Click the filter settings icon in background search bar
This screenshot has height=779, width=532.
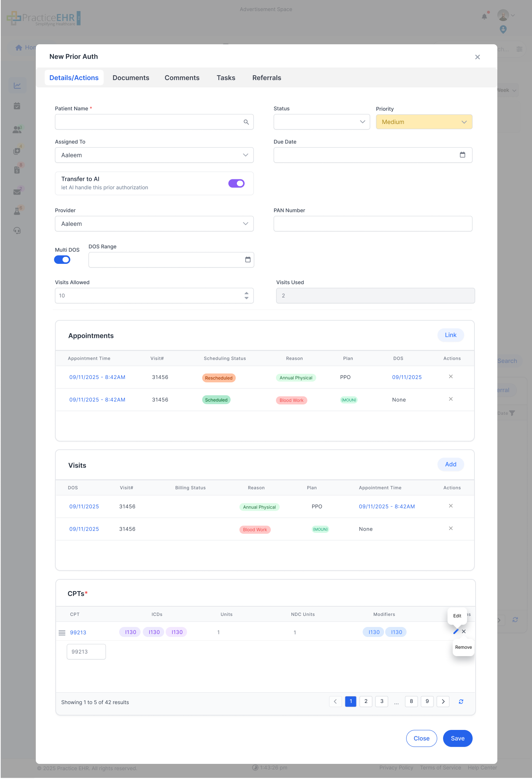pyautogui.click(x=519, y=49)
